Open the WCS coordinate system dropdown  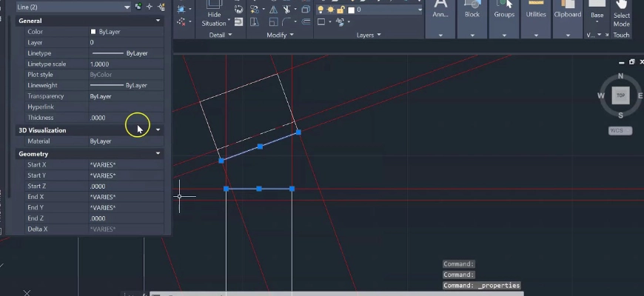(620, 130)
